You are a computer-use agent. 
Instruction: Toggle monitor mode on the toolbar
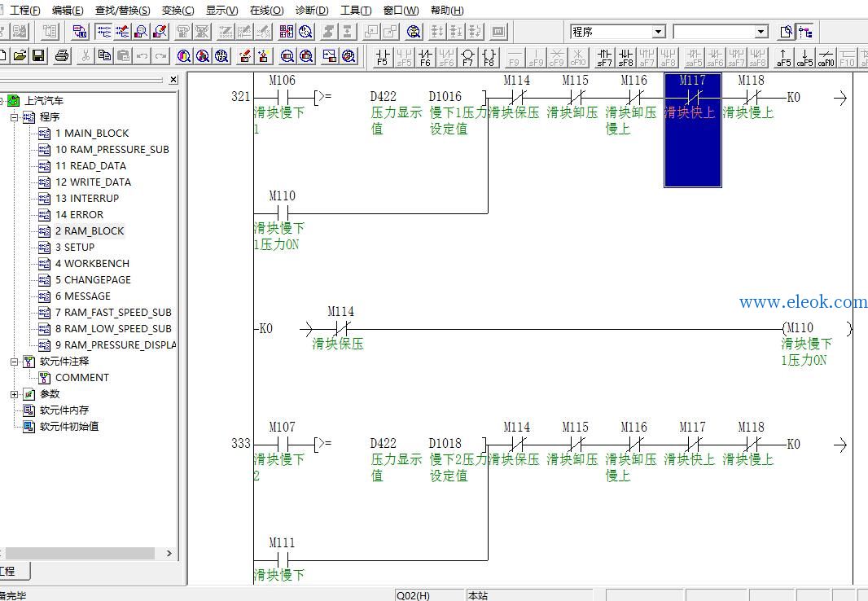click(141, 31)
